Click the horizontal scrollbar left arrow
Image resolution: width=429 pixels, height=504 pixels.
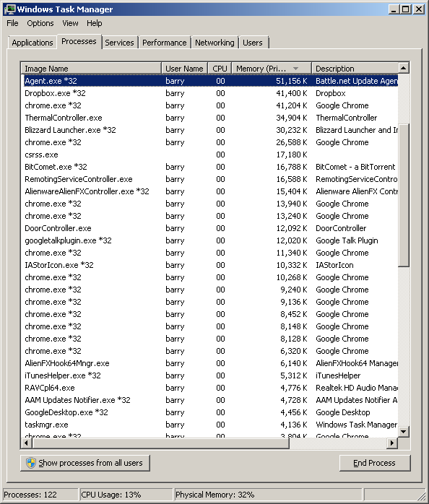pos(27,443)
